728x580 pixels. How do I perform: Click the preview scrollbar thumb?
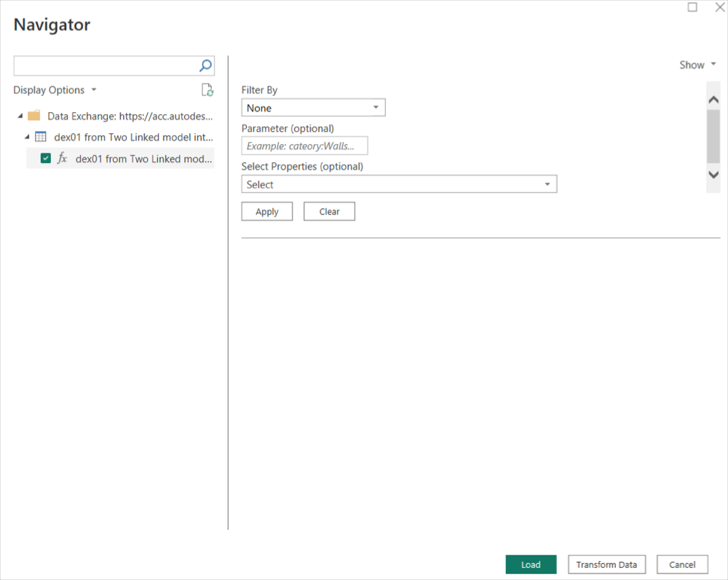[x=713, y=136]
